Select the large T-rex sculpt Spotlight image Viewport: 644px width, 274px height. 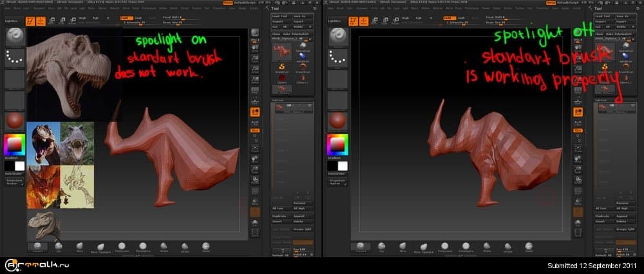(74, 74)
